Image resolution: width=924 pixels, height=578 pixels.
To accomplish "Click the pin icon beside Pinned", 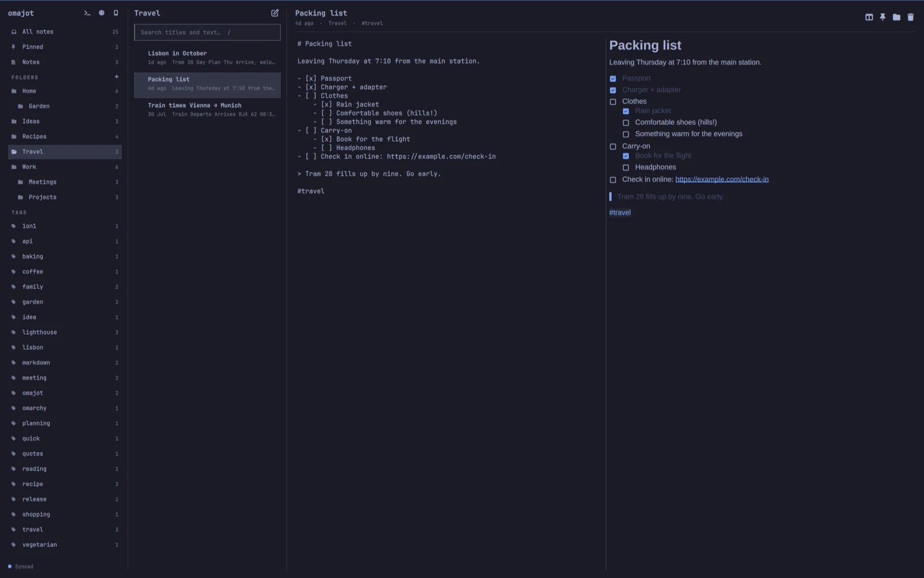I will [14, 47].
